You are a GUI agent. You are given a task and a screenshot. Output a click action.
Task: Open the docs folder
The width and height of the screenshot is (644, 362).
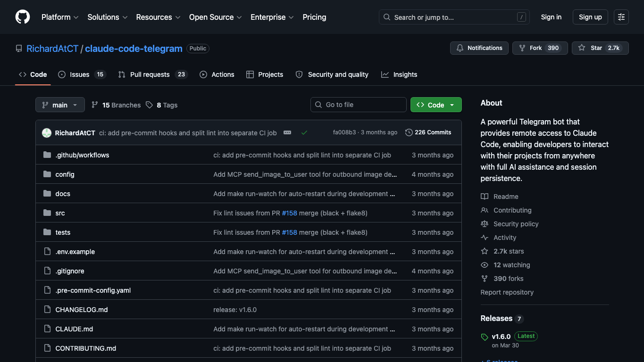pyautogui.click(x=63, y=194)
